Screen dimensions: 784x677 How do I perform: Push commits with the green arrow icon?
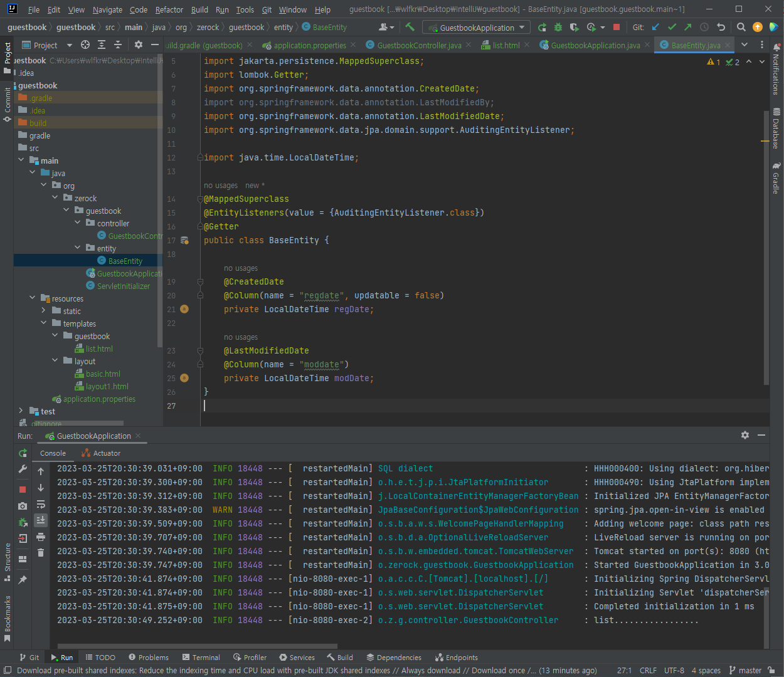(x=688, y=27)
